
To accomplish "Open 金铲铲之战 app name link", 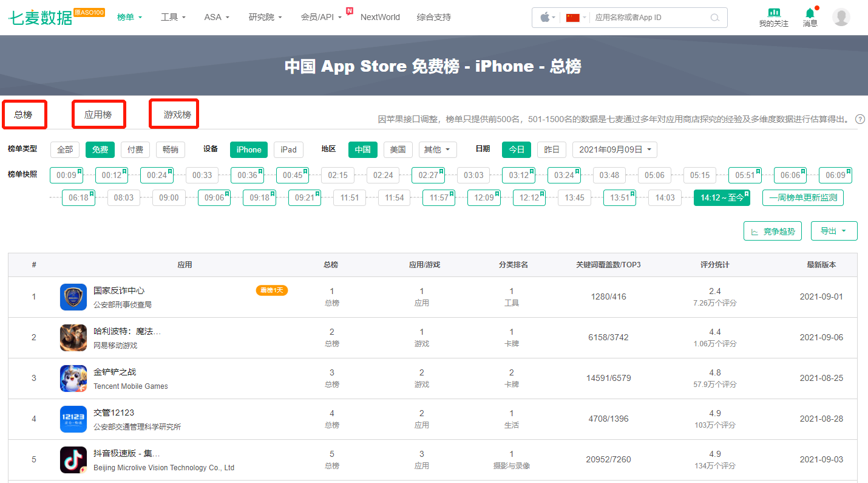I will 115,372.
